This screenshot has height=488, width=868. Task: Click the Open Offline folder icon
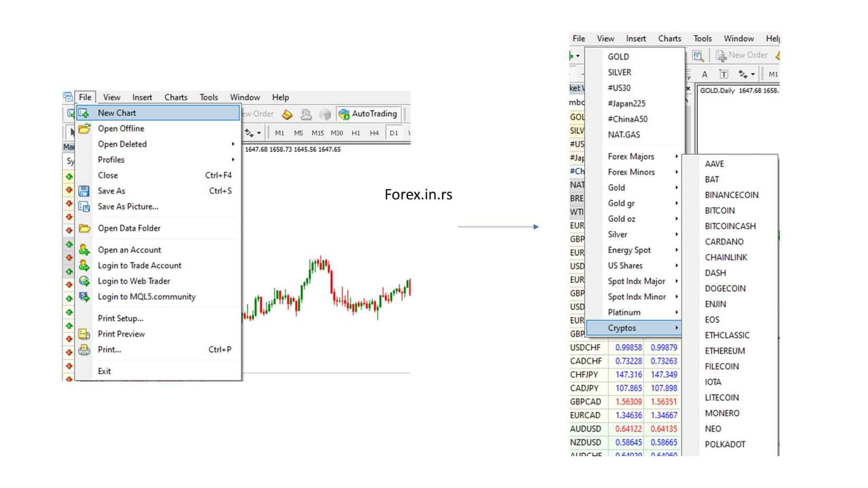84,129
